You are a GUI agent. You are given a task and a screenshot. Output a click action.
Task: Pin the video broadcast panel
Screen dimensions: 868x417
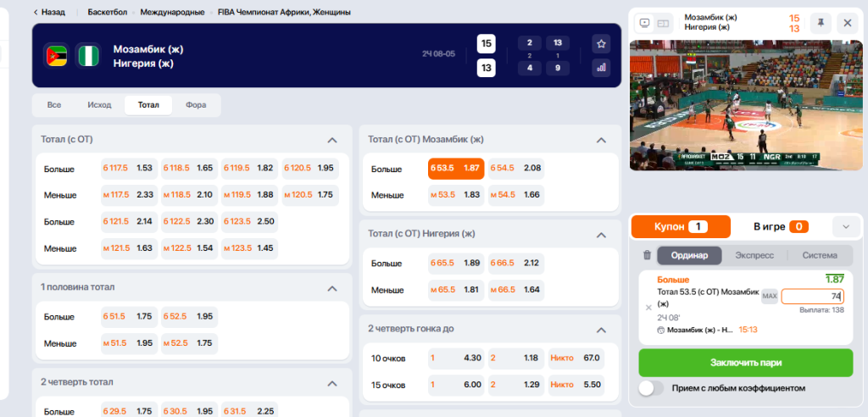(821, 23)
